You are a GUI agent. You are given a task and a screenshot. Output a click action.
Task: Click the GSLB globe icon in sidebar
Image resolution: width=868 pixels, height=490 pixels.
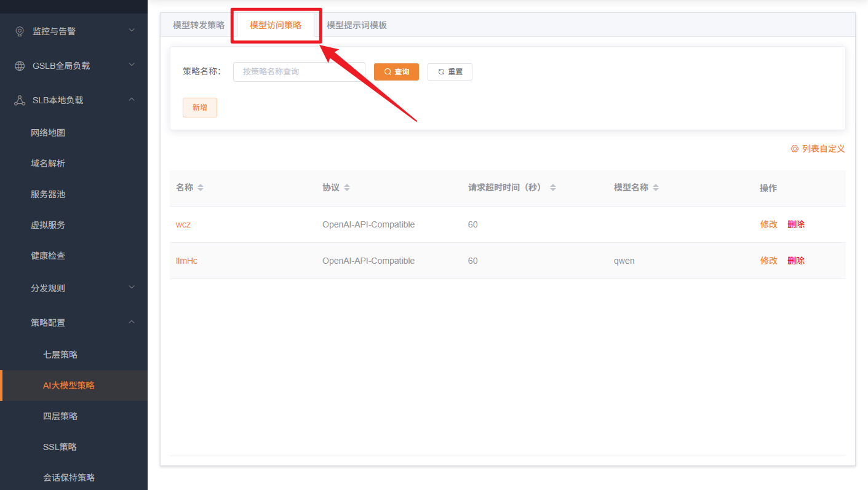pyautogui.click(x=20, y=66)
